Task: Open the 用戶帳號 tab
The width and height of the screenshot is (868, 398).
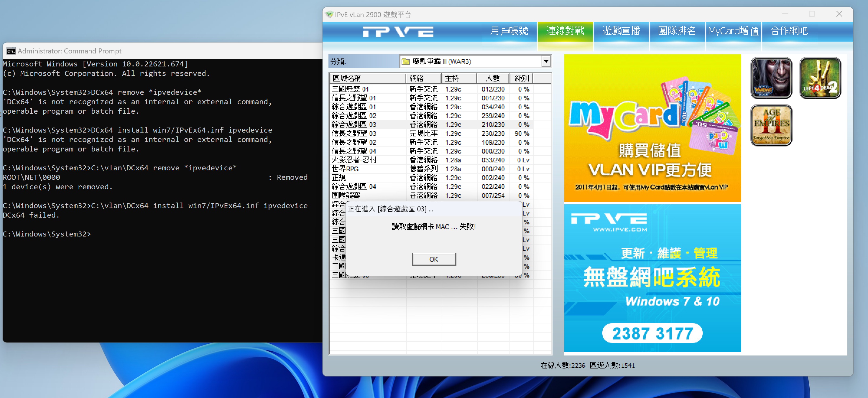Action: [509, 31]
